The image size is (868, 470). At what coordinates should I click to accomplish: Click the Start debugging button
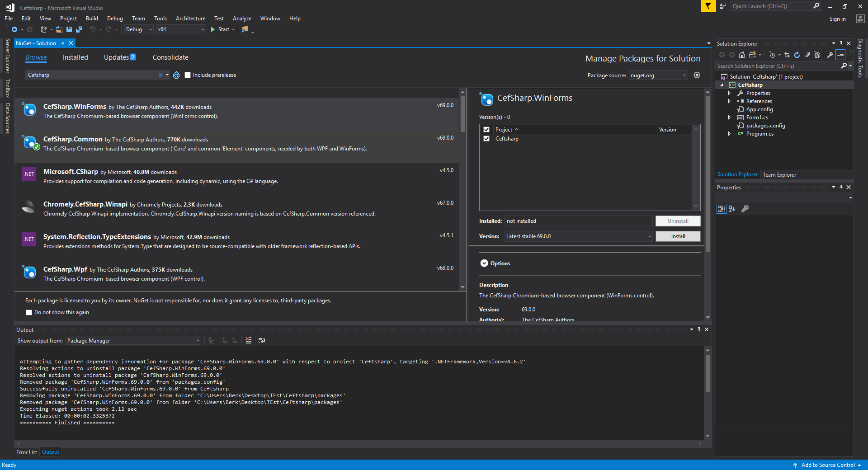220,29
